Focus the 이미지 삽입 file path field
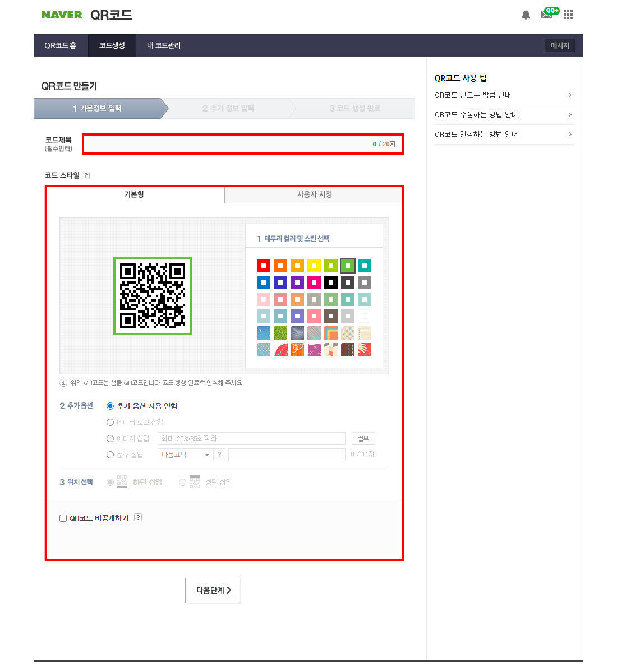The image size is (617, 672). coord(251,438)
